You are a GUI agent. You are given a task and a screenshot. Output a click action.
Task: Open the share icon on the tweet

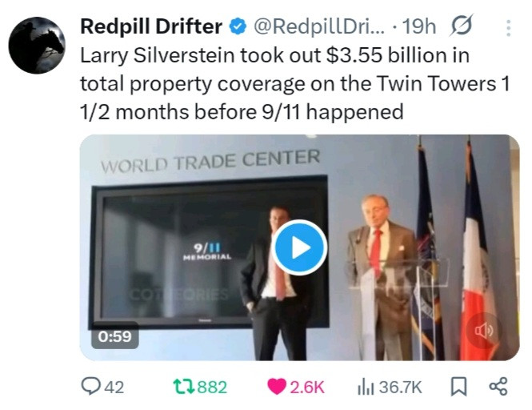pyautogui.click(x=498, y=387)
